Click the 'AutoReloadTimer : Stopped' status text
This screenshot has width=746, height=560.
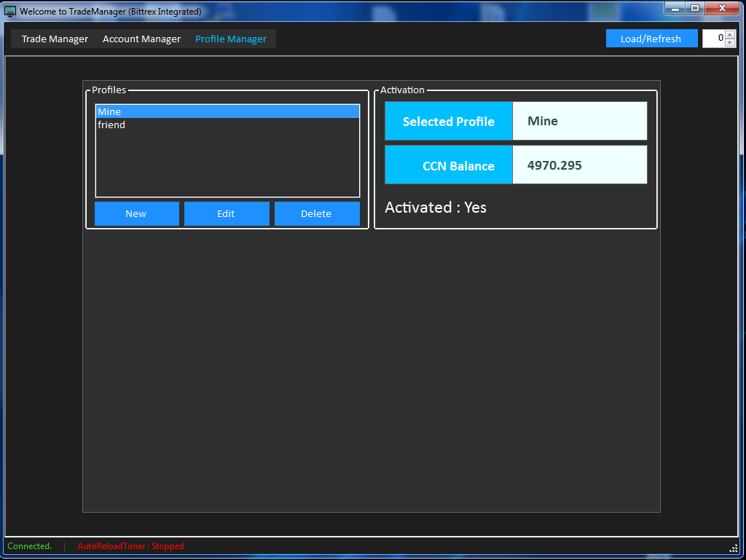pos(130,546)
